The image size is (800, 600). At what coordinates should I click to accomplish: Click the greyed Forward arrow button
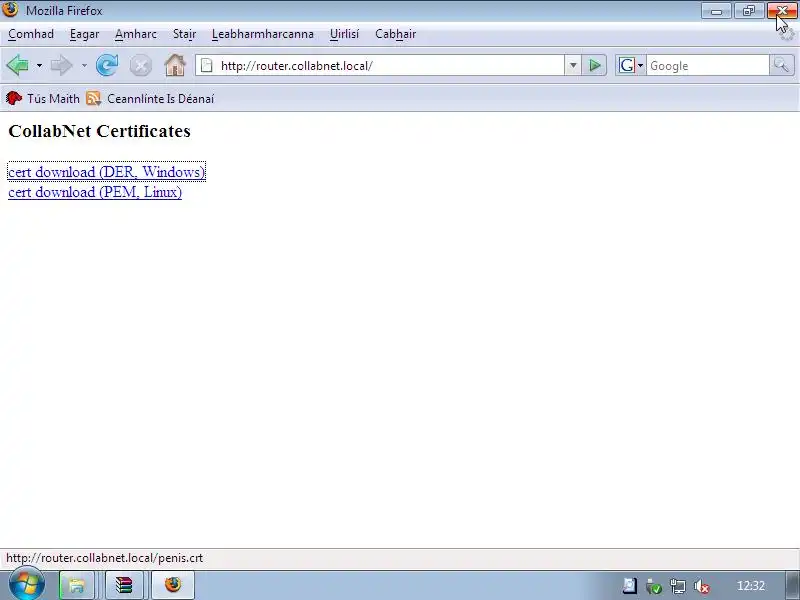pyautogui.click(x=61, y=65)
